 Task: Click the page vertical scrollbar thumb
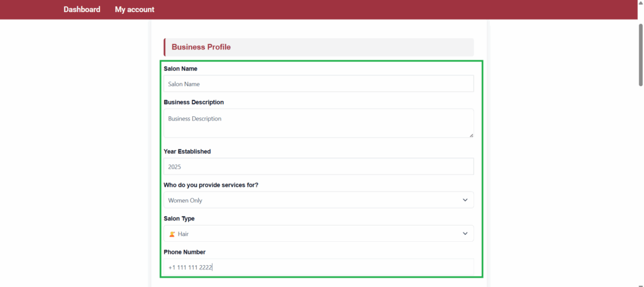[x=641, y=55]
